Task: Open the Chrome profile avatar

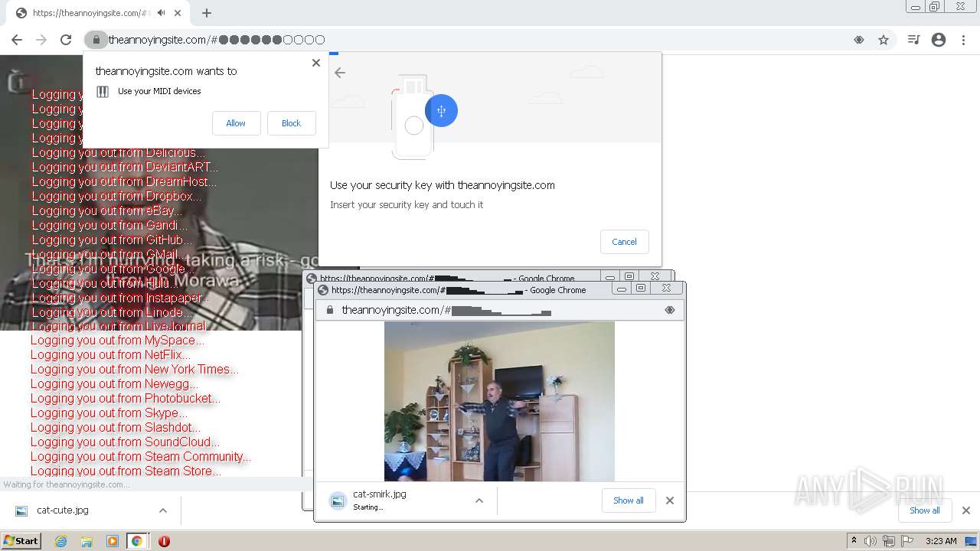Action: pyautogui.click(x=939, y=40)
